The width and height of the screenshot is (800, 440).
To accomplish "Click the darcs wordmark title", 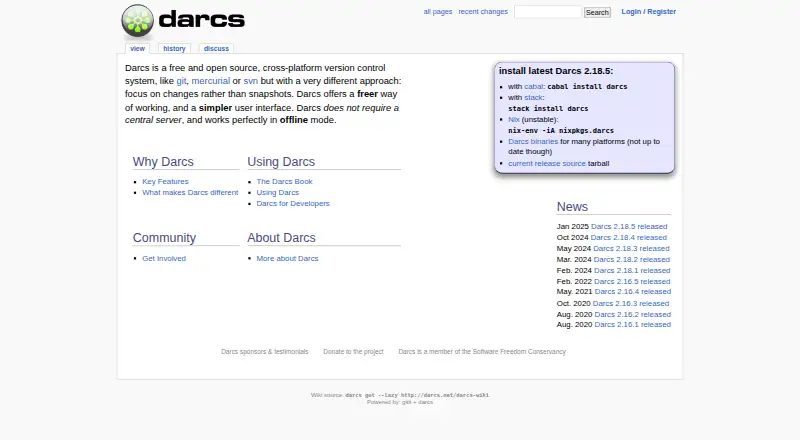I will coord(202,20).
